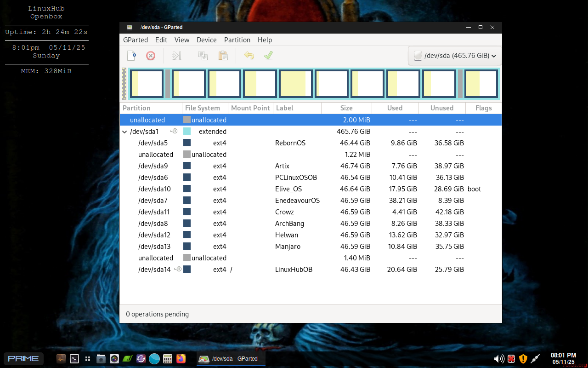Select the last partition block in disk map
Viewport: 588px width, 368px height.
pos(481,84)
